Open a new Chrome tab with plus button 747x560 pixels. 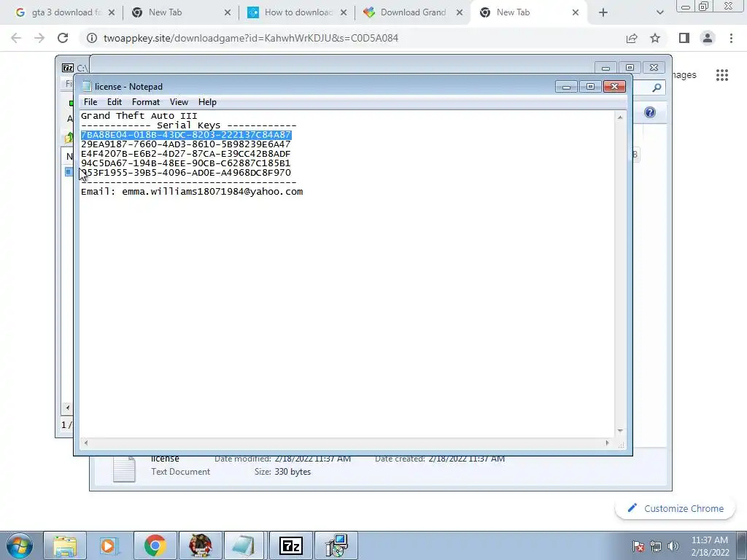(603, 12)
